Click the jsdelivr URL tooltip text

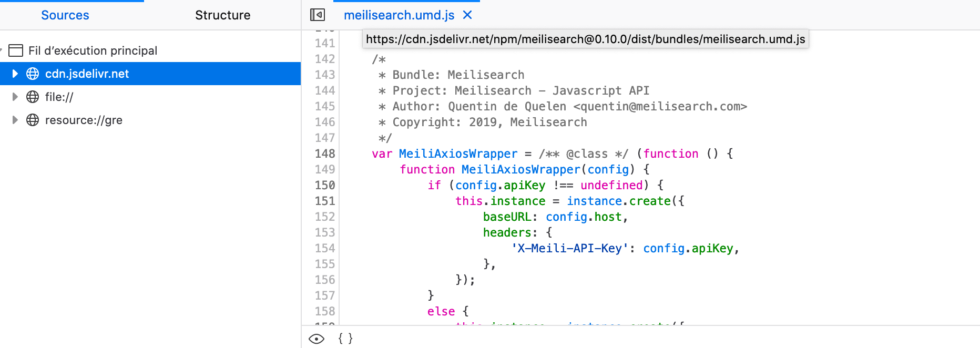pos(585,39)
